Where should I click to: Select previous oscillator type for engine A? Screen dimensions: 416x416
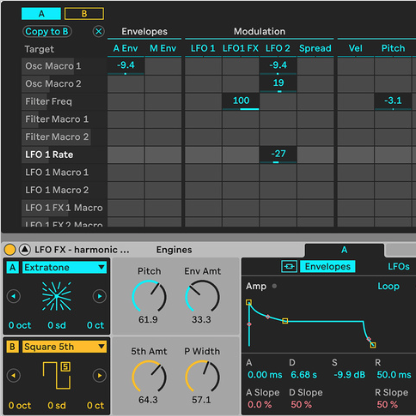click(14, 296)
